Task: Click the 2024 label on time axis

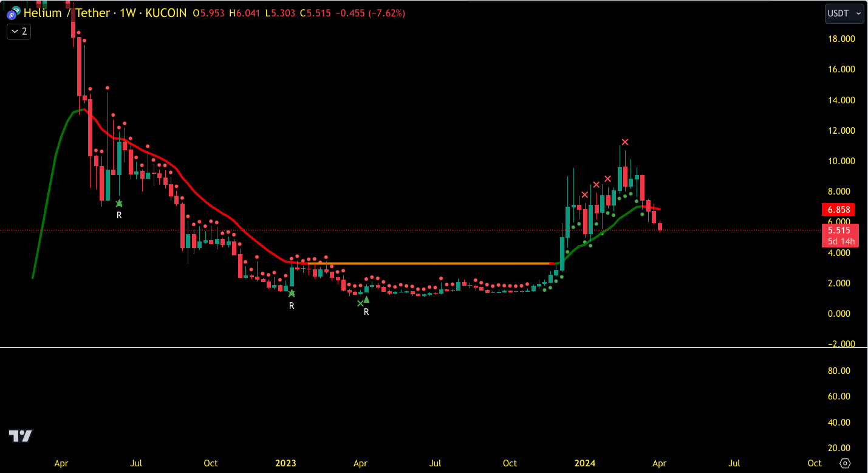Action: click(x=586, y=463)
